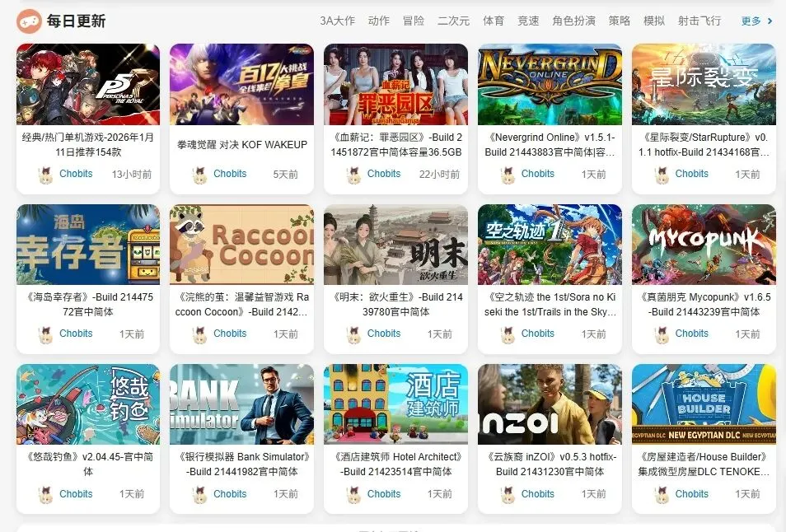The width and height of the screenshot is (786, 532).
Task: Select the 射击飞行 category tab
Action: 699,21
